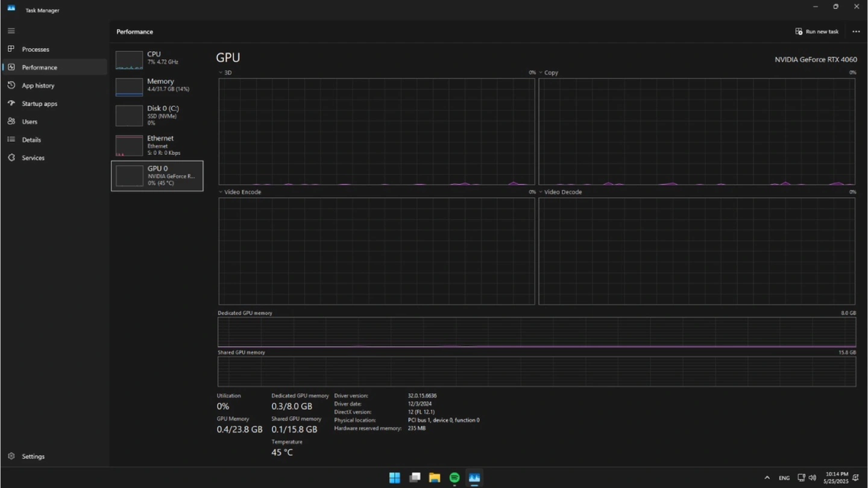The image size is (868, 488).
Task: Click the Processes icon in sidebar
Action: pos(11,49)
